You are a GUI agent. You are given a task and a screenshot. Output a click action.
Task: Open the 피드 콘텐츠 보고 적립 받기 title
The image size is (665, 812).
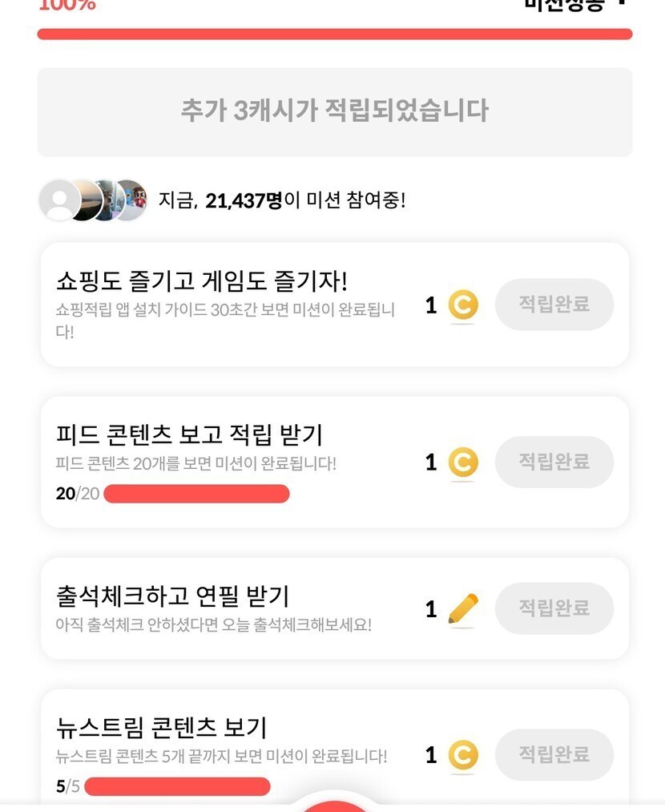point(189,435)
